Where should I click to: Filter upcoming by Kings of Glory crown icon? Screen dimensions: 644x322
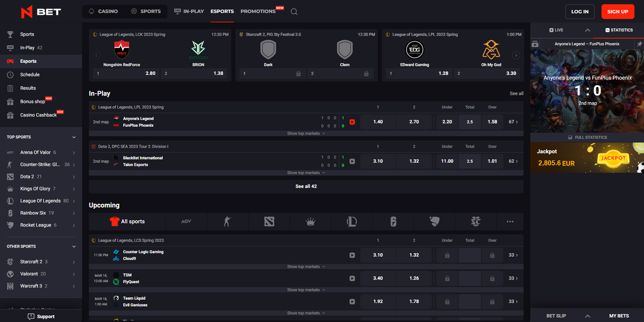click(310, 221)
